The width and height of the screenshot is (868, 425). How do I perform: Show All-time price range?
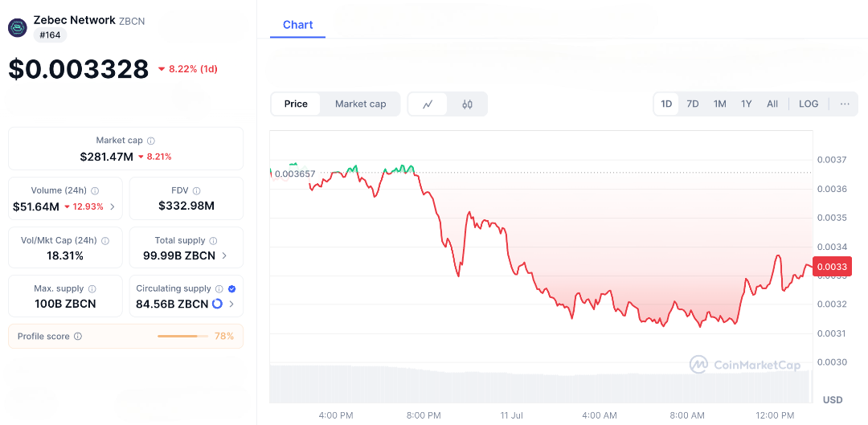click(772, 104)
